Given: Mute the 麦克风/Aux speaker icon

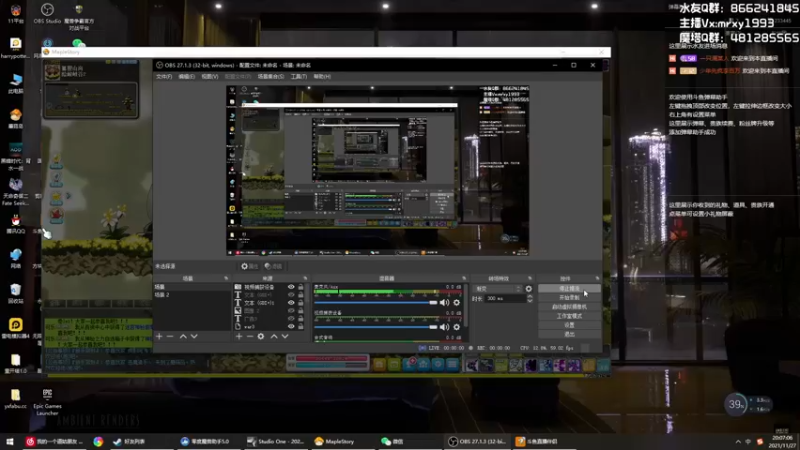Looking at the screenshot, I should pyautogui.click(x=444, y=303).
